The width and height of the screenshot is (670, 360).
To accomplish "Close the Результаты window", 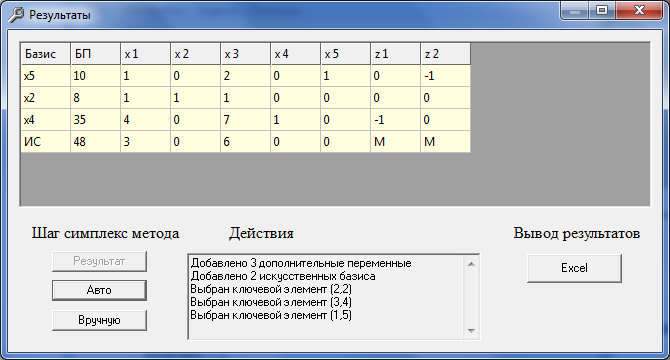I will (639, 11).
